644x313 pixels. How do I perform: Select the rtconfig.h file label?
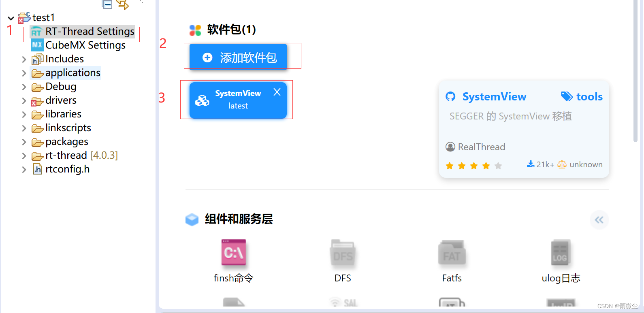[x=68, y=169]
